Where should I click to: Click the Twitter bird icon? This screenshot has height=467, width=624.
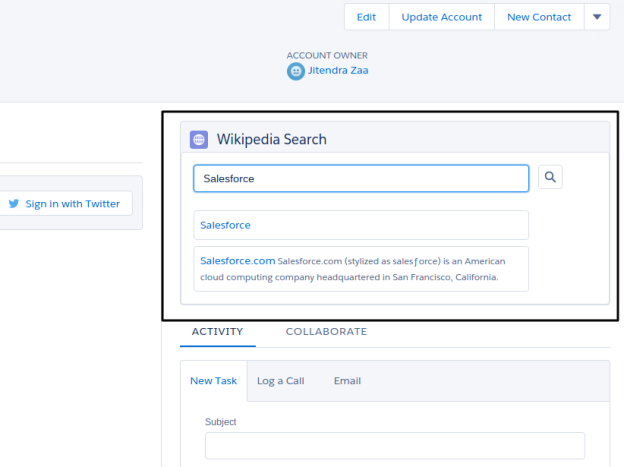click(x=14, y=203)
